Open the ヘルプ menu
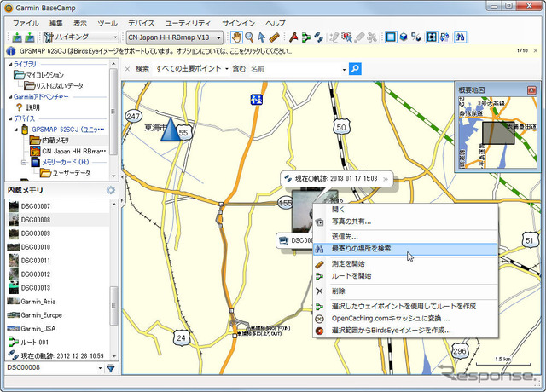 pos(276,23)
